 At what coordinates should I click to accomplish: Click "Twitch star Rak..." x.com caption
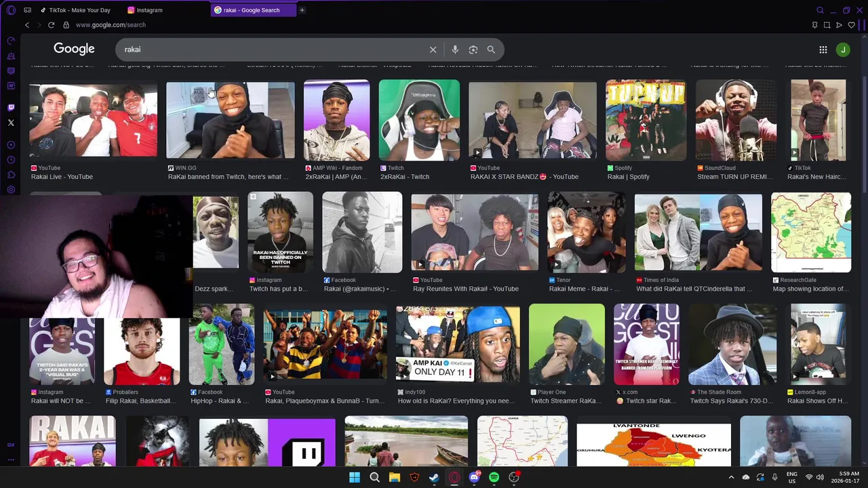(646, 401)
